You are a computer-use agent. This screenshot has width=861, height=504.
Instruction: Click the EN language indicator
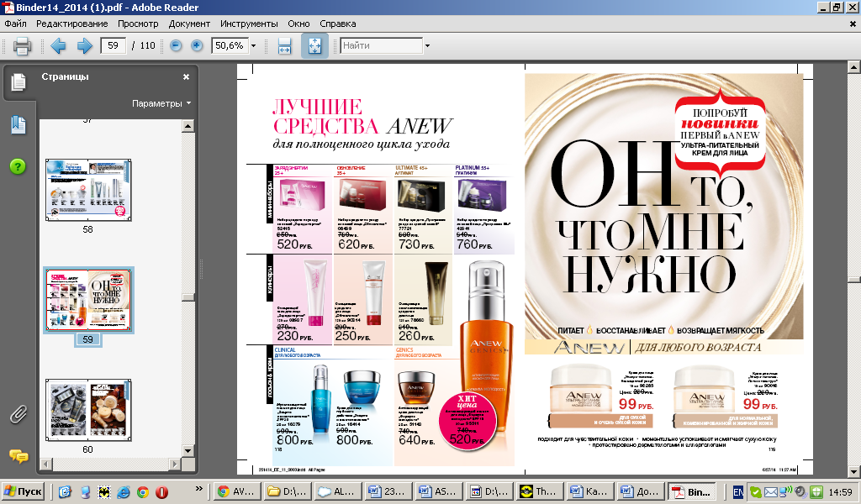point(738,492)
